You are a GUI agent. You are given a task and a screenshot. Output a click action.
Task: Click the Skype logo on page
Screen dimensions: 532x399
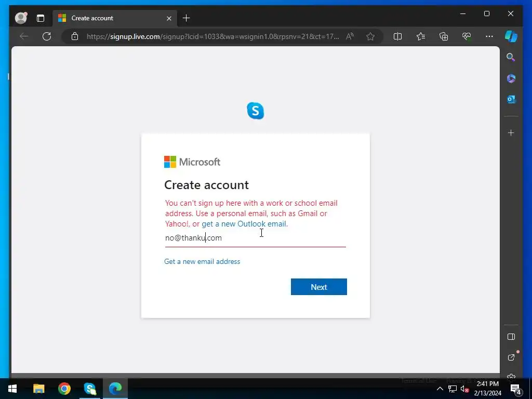(256, 111)
